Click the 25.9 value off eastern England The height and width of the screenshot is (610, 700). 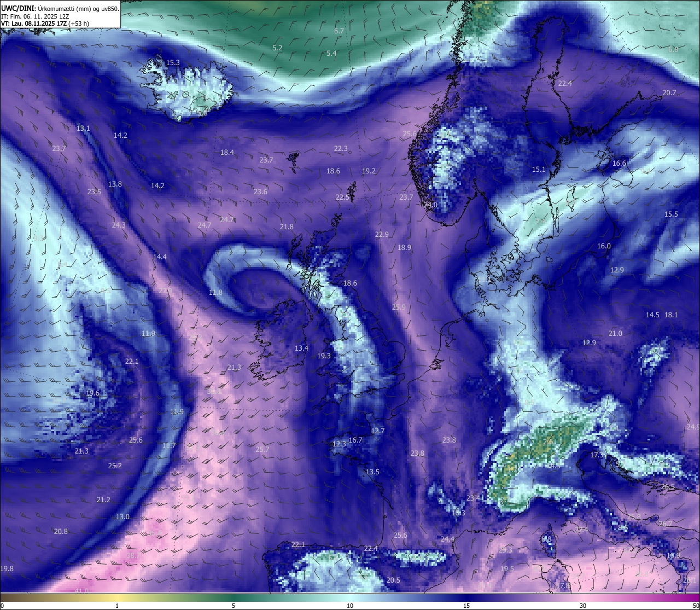tap(399, 307)
